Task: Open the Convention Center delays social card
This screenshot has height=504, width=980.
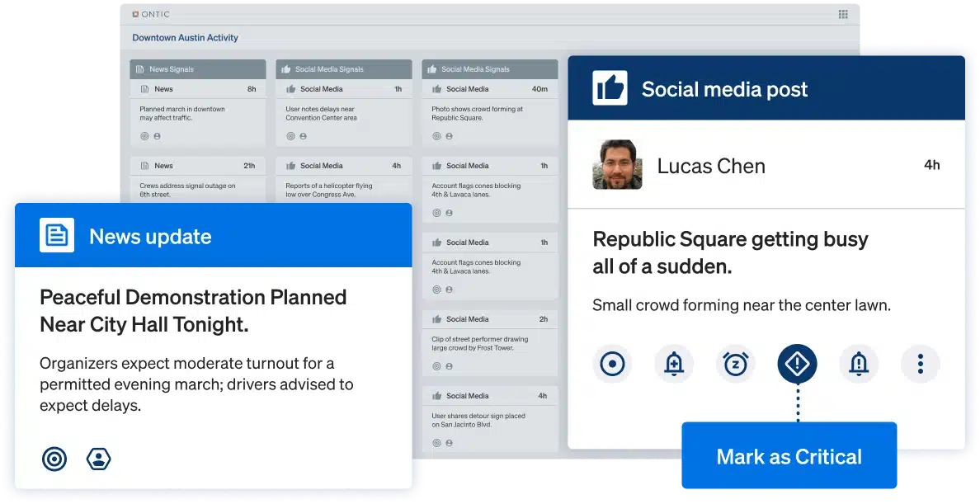Action: pos(343,113)
